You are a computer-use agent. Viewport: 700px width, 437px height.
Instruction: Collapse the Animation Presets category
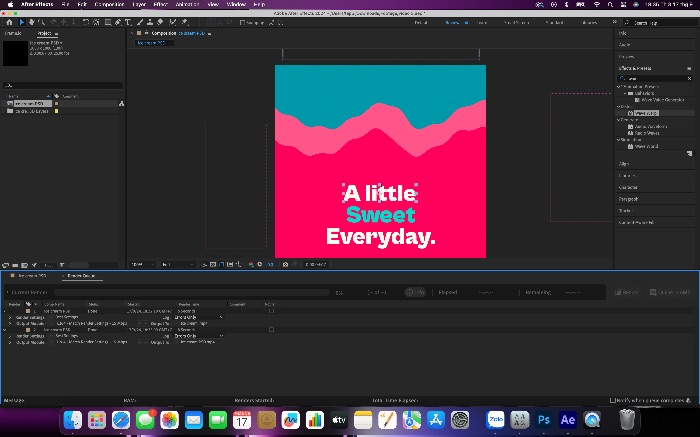click(619, 87)
